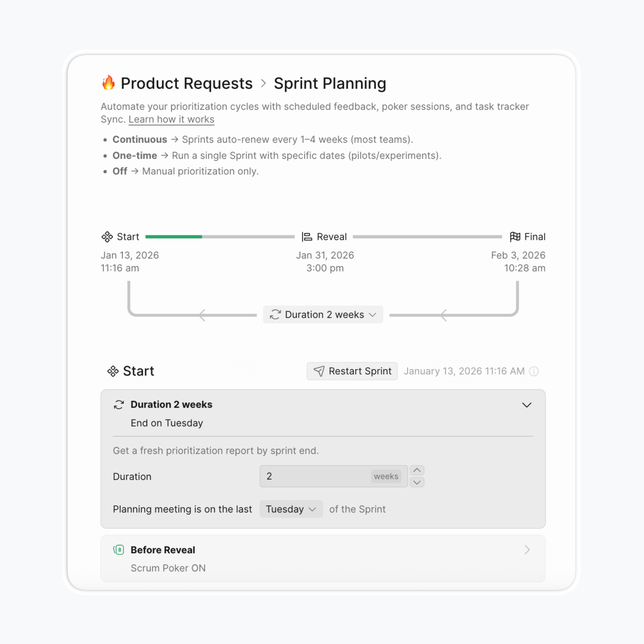Click the Reveal chart icon on timeline

(307, 237)
